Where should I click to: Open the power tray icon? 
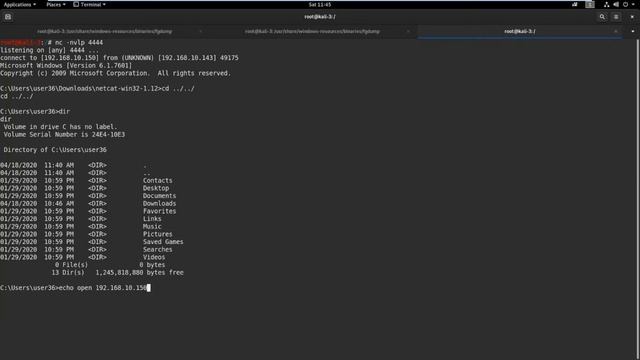coord(625,4)
